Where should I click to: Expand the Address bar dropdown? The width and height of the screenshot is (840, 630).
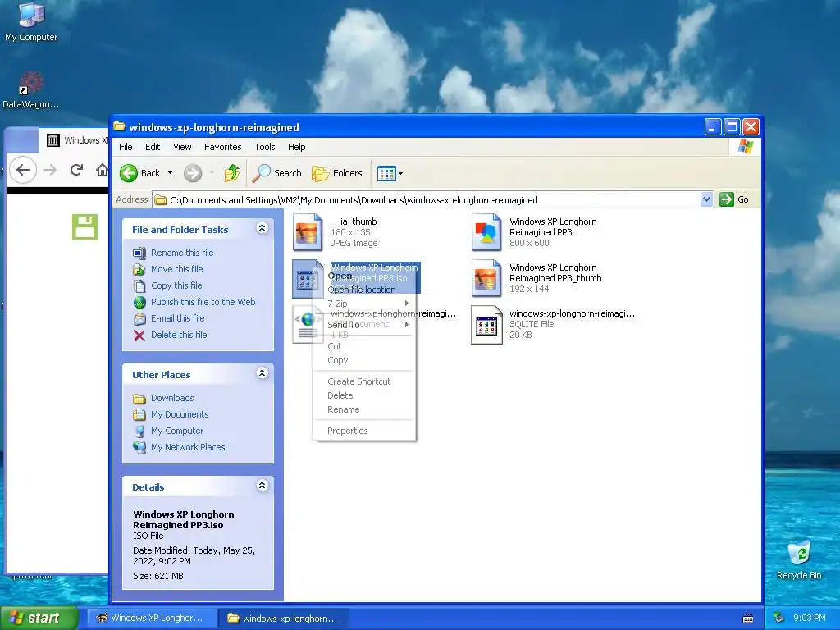pyautogui.click(x=706, y=200)
